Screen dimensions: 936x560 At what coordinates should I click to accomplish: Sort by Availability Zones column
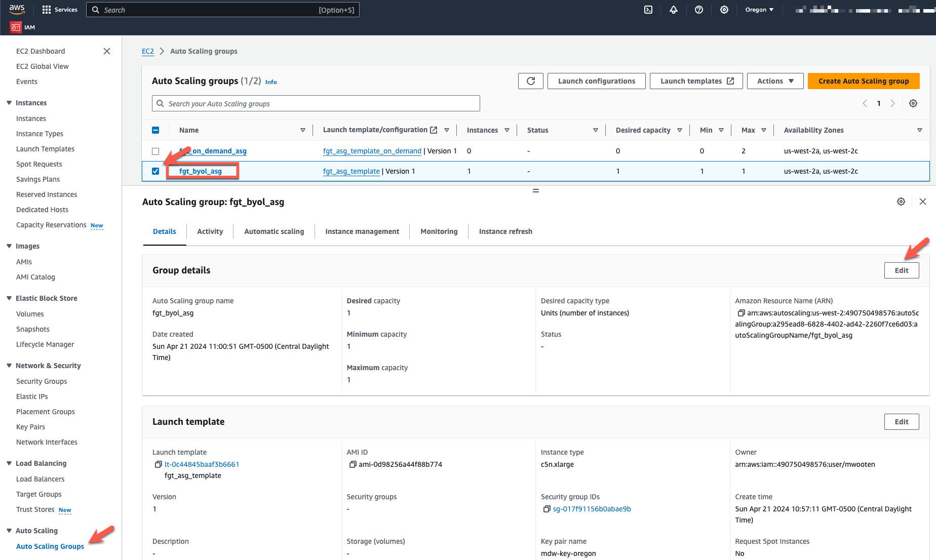coord(920,130)
